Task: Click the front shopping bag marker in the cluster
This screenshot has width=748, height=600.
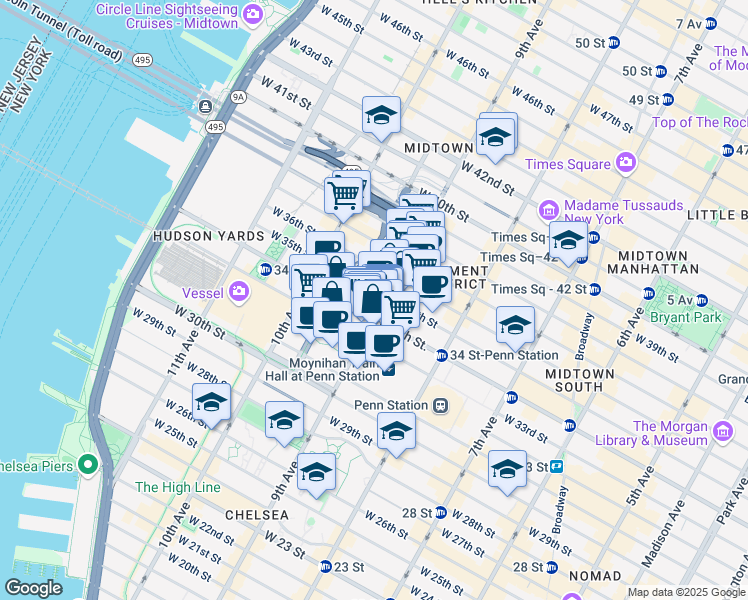Action: click(372, 302)
